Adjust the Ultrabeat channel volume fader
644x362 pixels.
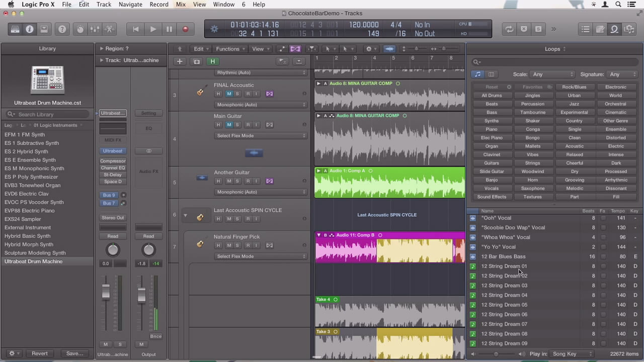click(106, 292)
